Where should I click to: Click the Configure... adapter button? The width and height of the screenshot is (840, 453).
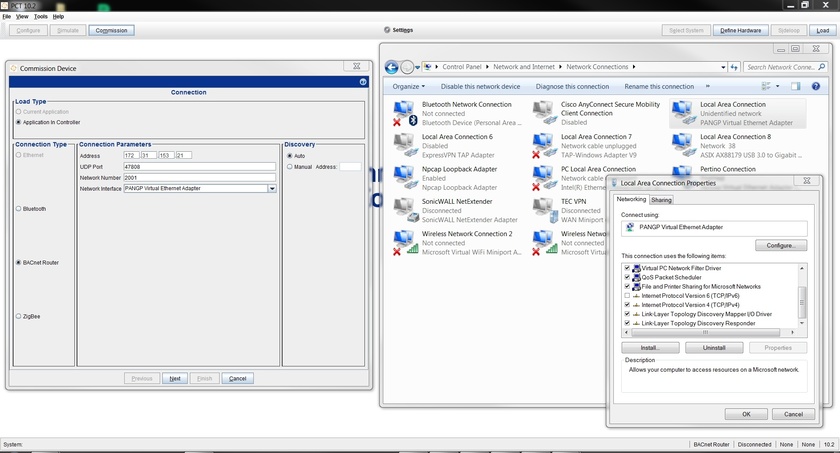(781, 245)
